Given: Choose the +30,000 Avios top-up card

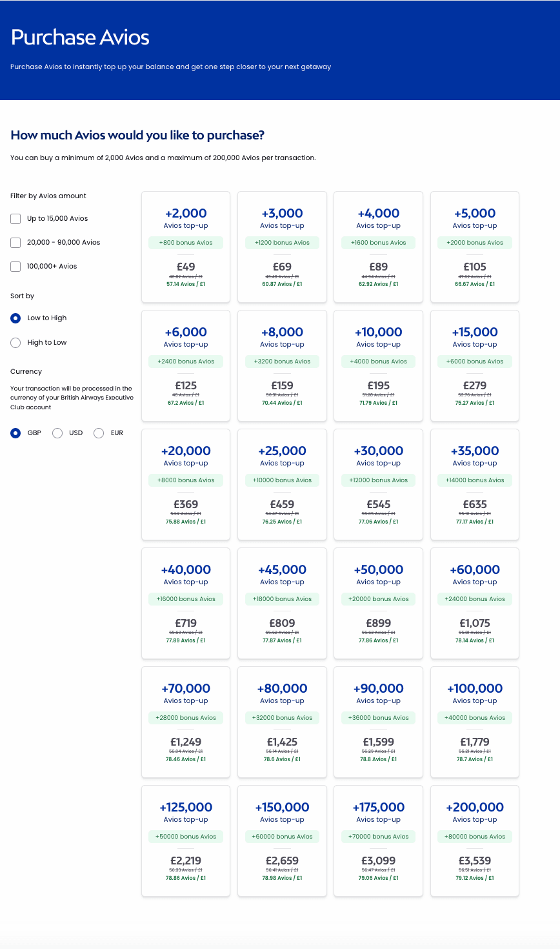Looking at the screenshot, I should pos(378,484).
